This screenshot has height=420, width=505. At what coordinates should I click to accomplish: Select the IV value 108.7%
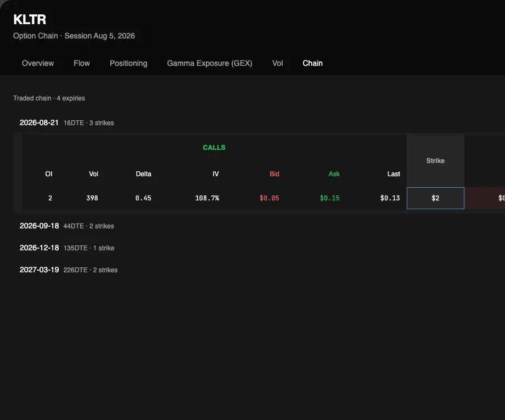[207, 198]
